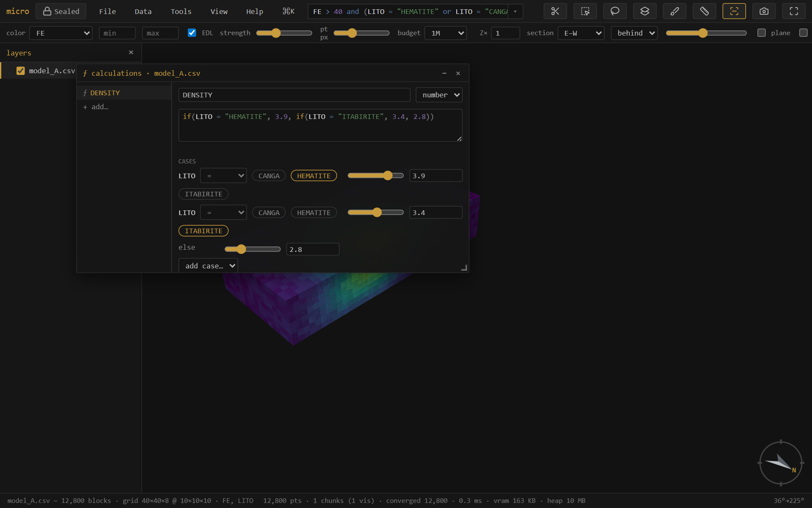
Task: Select the DENSITY calculation in the list
Action: [124, 93]
